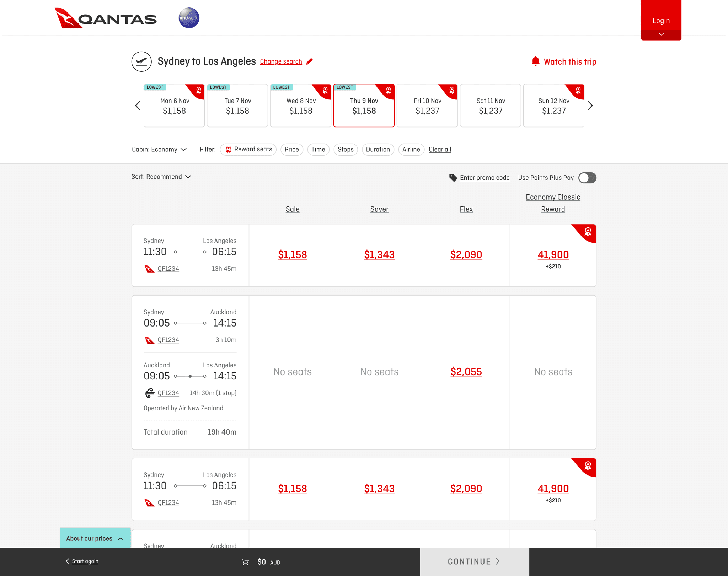Click the $0 AUD cart total
This screenshot has width=728, height=576.
pyautogui.click(x=269, y=562)
